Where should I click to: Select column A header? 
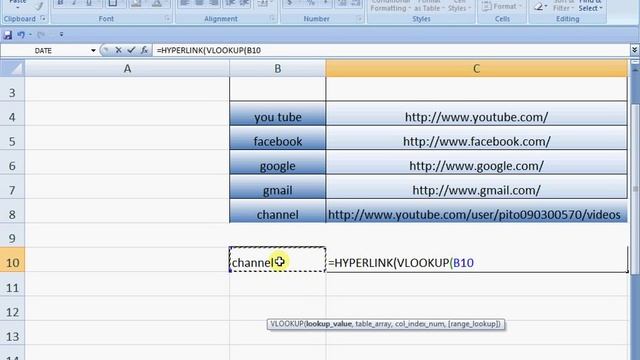127,69
